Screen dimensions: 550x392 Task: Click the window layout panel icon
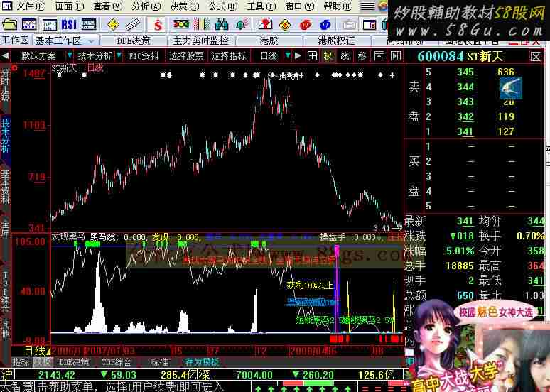click(x=370, y=25)
